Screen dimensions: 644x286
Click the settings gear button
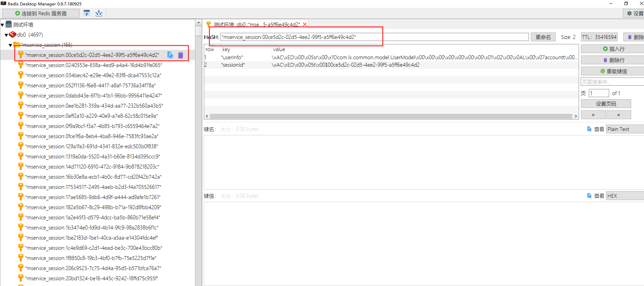[634, 13]
